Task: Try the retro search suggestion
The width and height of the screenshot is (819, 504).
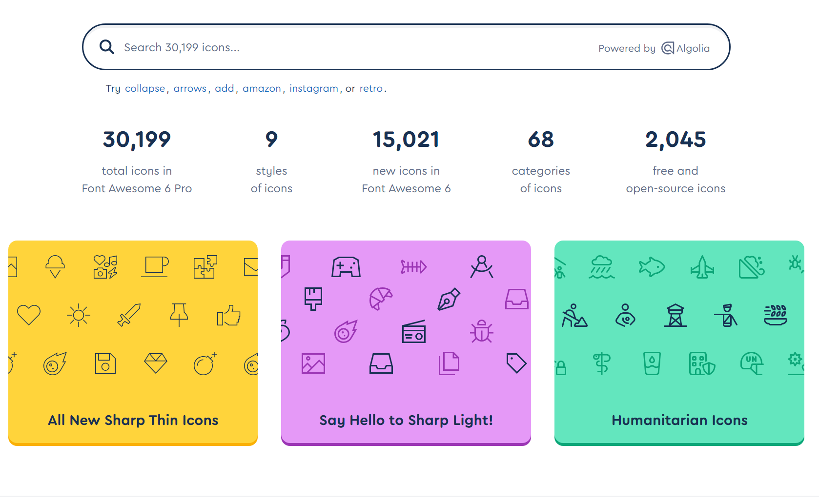Action: click(x=371, y=88)
